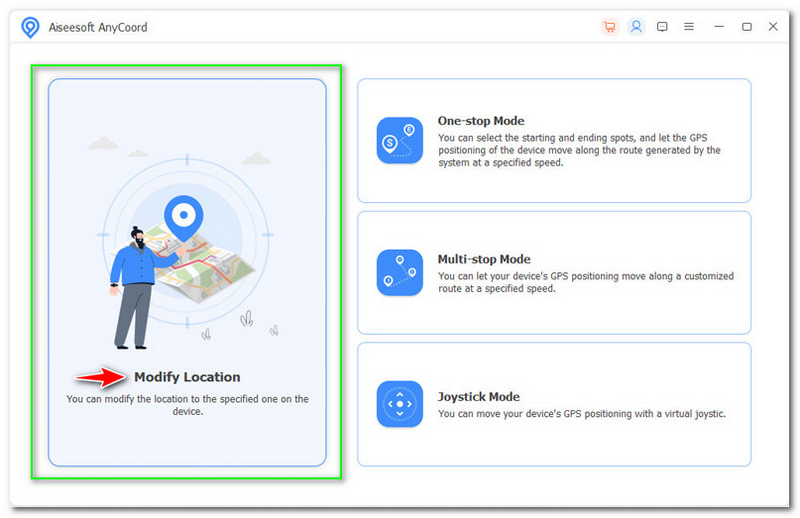This screenshot has width=800, height=518.
Task: Click the Modify Location description text
Action: [187, 405]
